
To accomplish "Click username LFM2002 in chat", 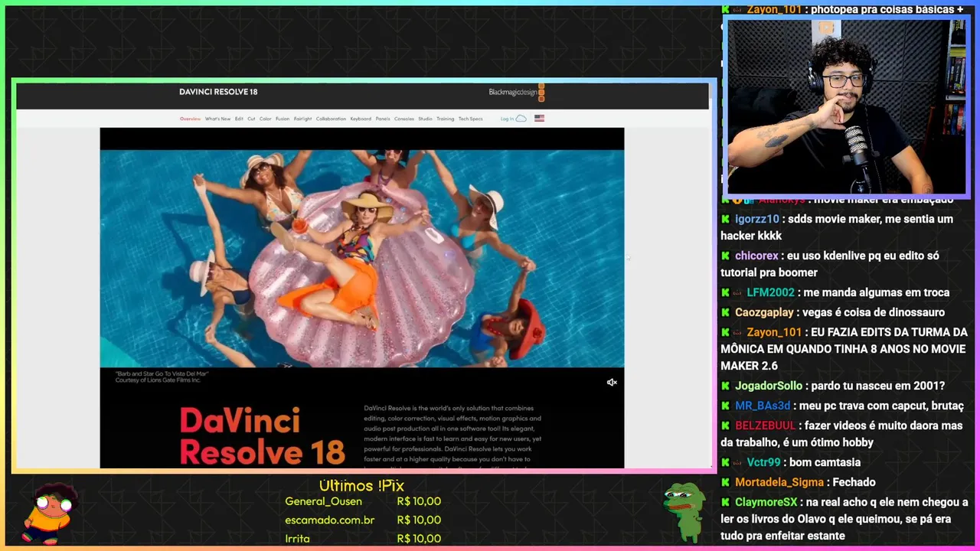I will [x=771, y=292].
